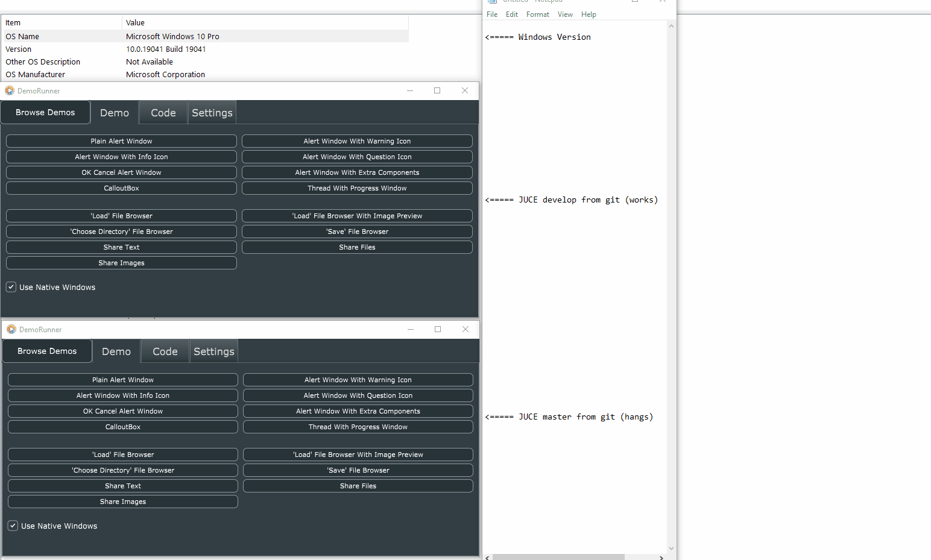Click Alert Window With Question Icon in upper DemoRunner
This screenshot has height=560, width=931.
(357, 157)
